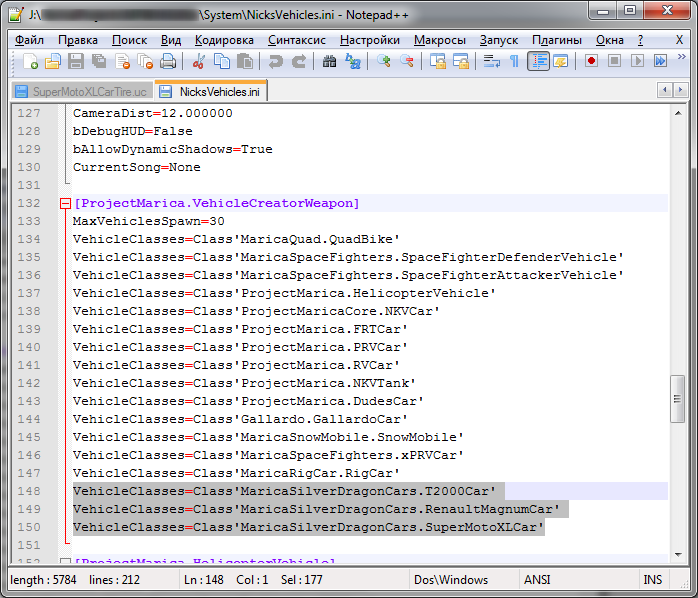Open the Макросы menu
The image size is (698, 598).
(x=440, y=40)
